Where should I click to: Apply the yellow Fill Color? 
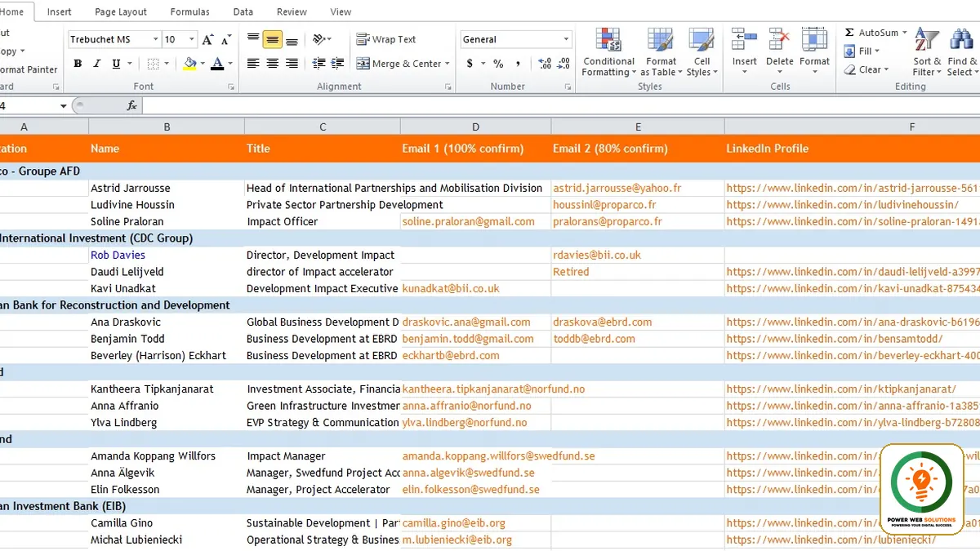pyautogui.click(x=189, y=64)
